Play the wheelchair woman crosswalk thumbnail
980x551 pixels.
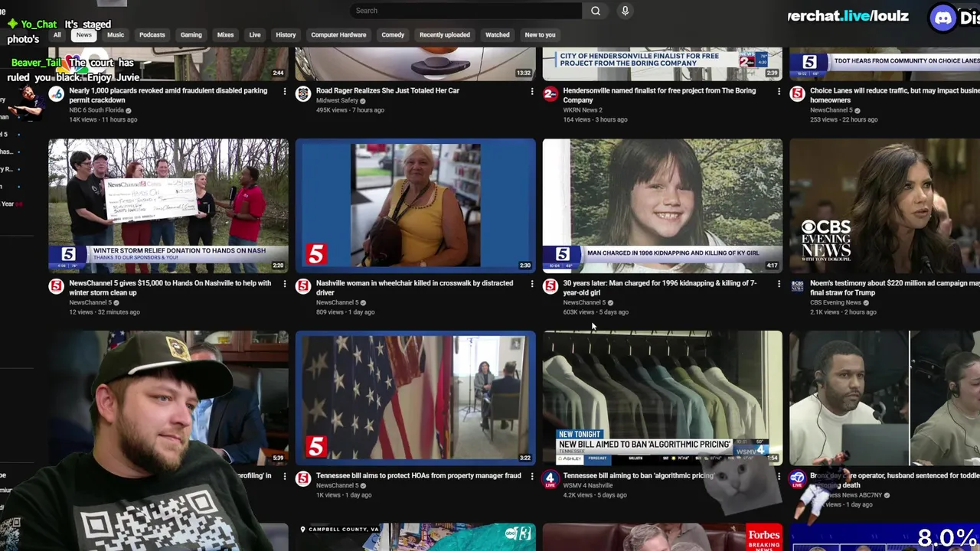coord(416,205)
